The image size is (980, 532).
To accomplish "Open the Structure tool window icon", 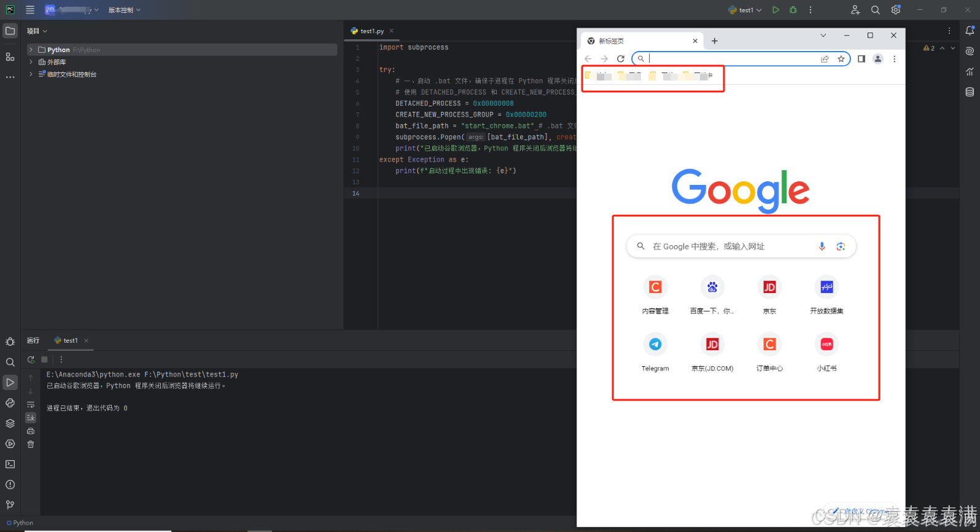I will point(10,57).
